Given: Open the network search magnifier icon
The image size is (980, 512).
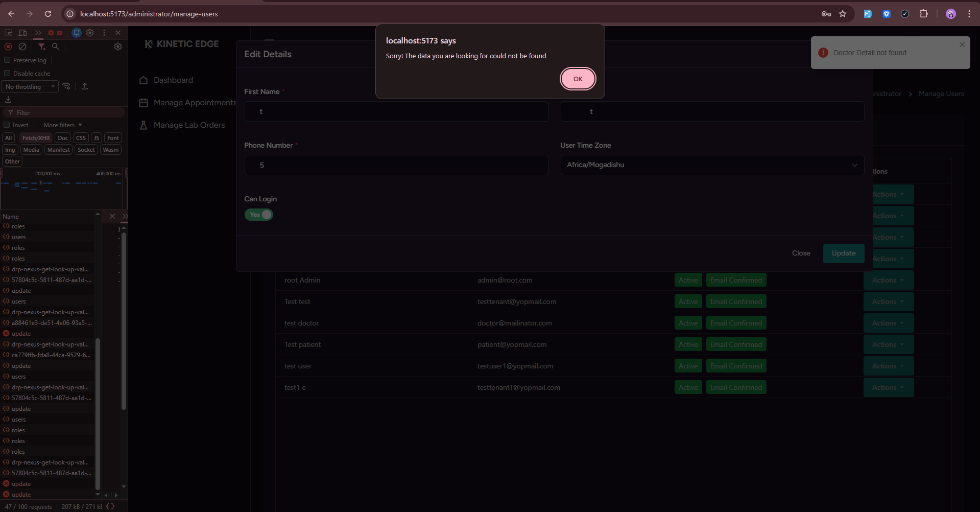Looking at the screenshot, I should coord(56,46).
